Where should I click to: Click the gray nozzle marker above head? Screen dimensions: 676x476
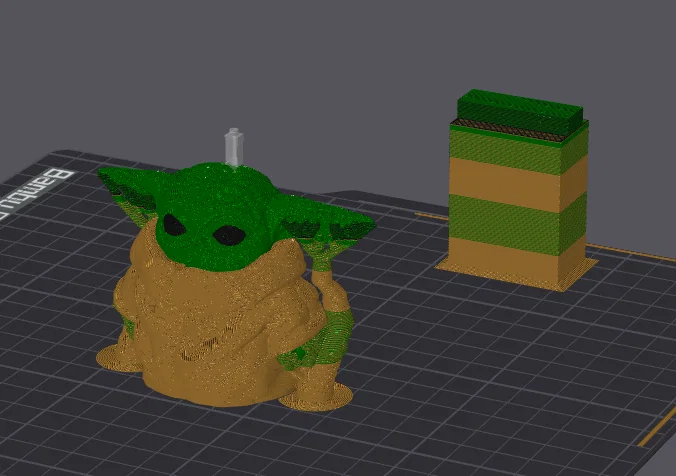pos(234,147)
